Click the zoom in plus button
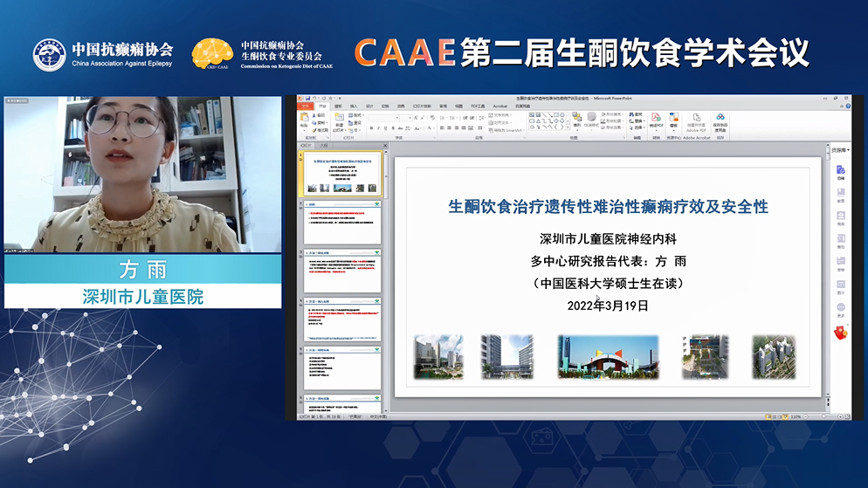Image resolution: width=868 pixels, height=488 pixels. pyautogui.click(x=840, y=416)
